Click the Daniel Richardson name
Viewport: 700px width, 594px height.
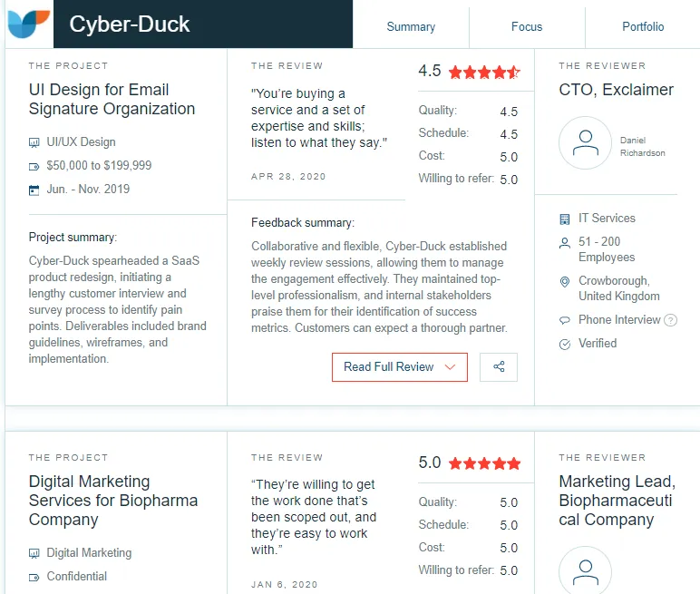(x=642, y=147)
